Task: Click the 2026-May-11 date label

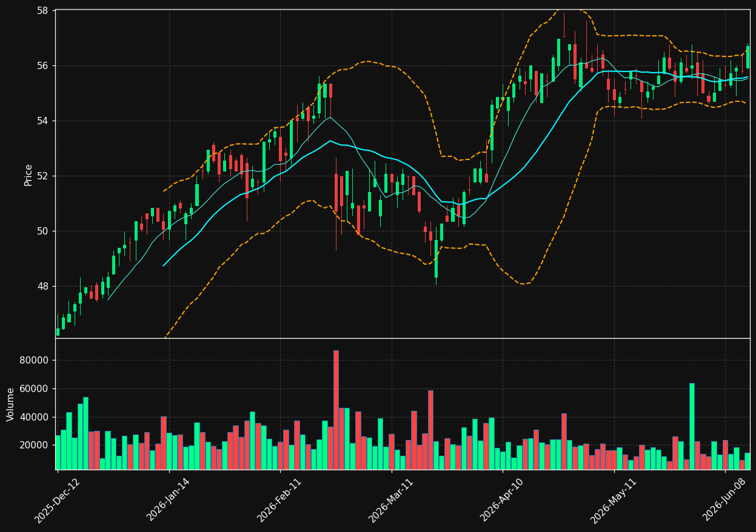Action: click(x=614, y=500)
